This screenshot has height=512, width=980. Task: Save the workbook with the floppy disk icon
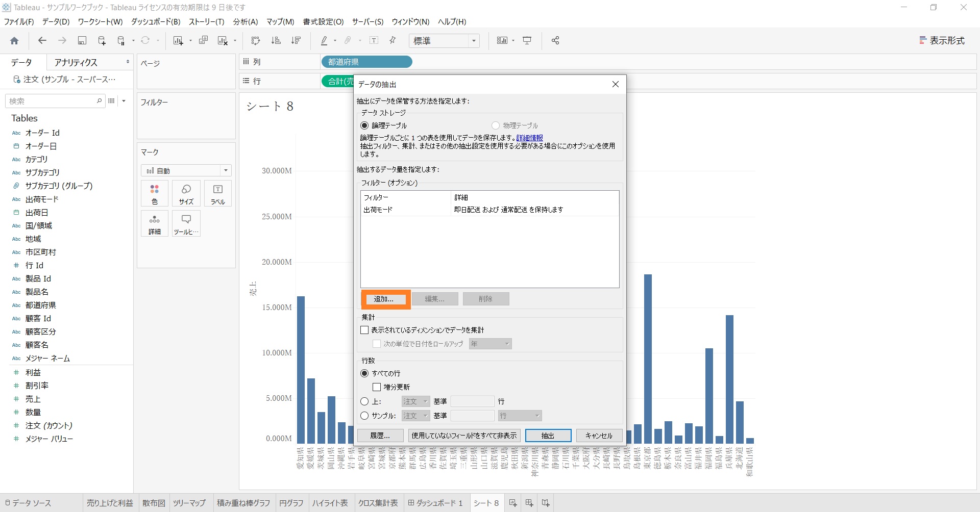coord(82,41)
